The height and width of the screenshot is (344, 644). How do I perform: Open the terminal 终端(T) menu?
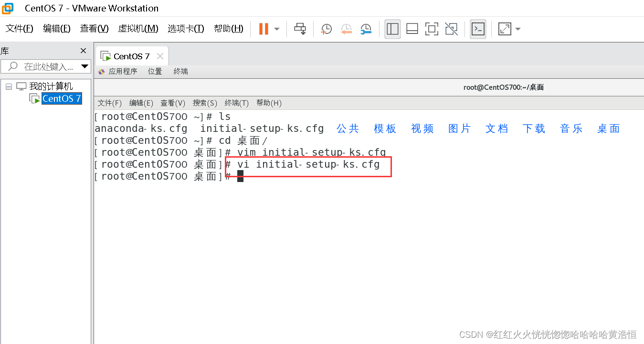point(237,103)
